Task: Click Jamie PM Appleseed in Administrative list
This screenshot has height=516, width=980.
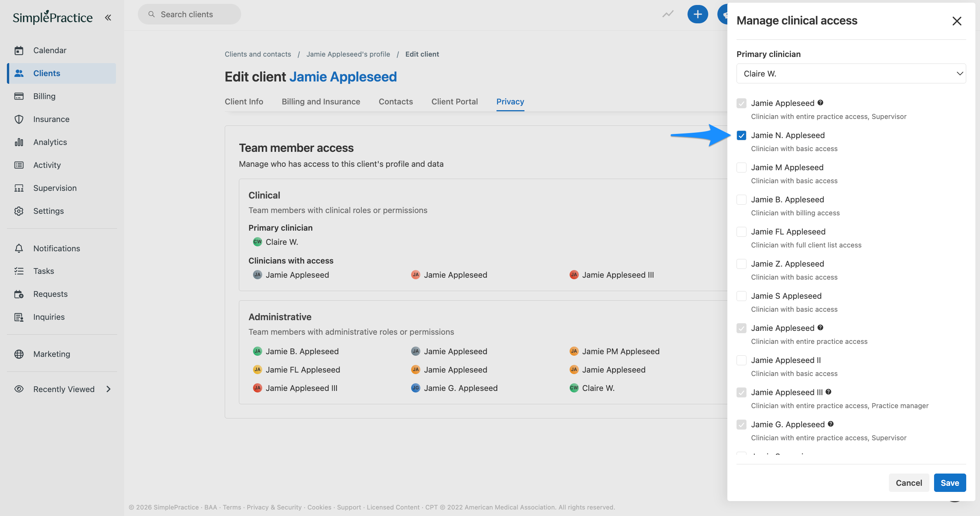Action: (621, 351)
